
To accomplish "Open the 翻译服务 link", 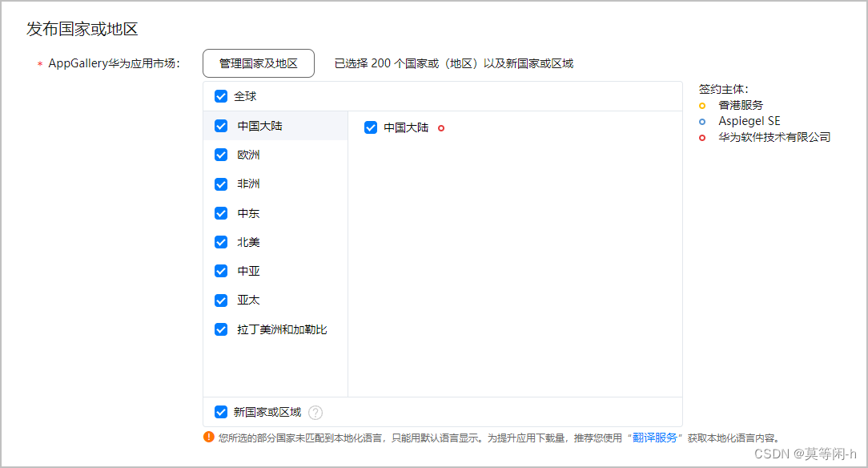I will click(655, 438).
